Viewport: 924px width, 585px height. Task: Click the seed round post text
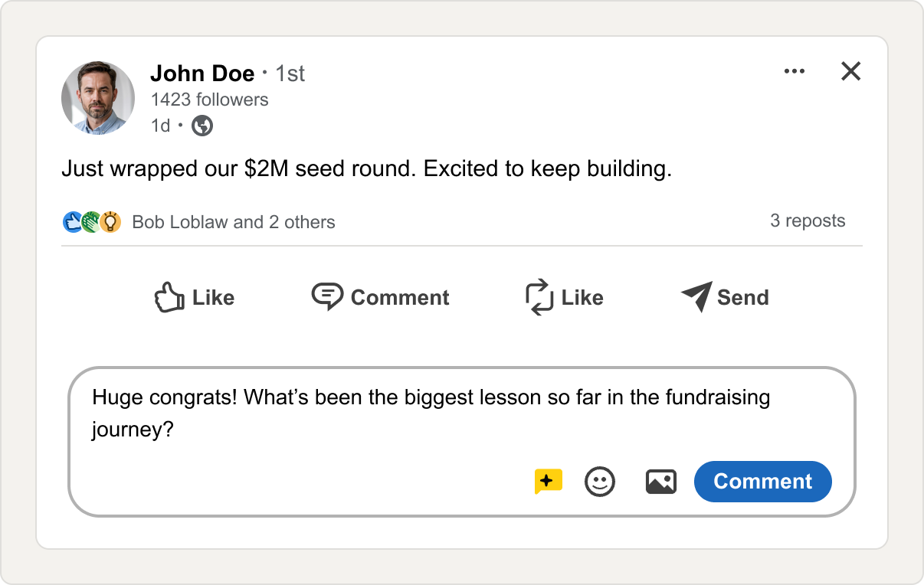pyautogui.click(x=366, y=168)
